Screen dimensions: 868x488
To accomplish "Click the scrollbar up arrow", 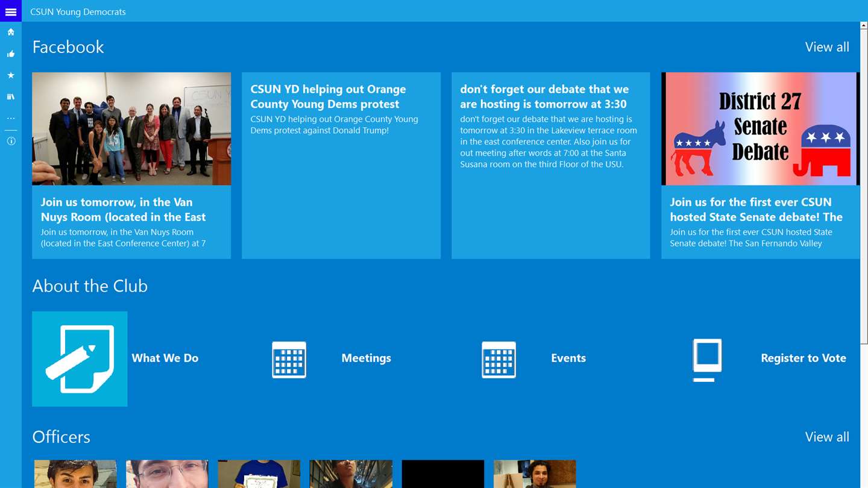I will (x=864, y=26).
